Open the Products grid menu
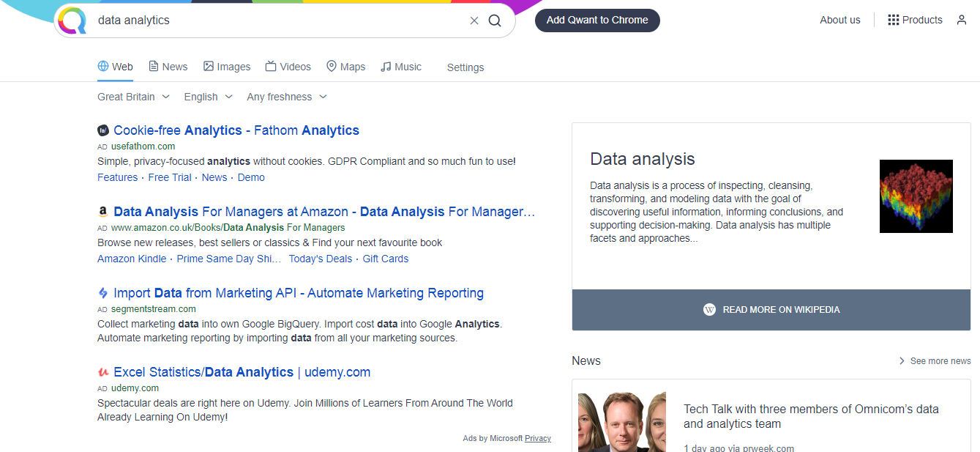The height and width of the screenshot is (452, 980). pyautogui.click(x=915, y=20)
